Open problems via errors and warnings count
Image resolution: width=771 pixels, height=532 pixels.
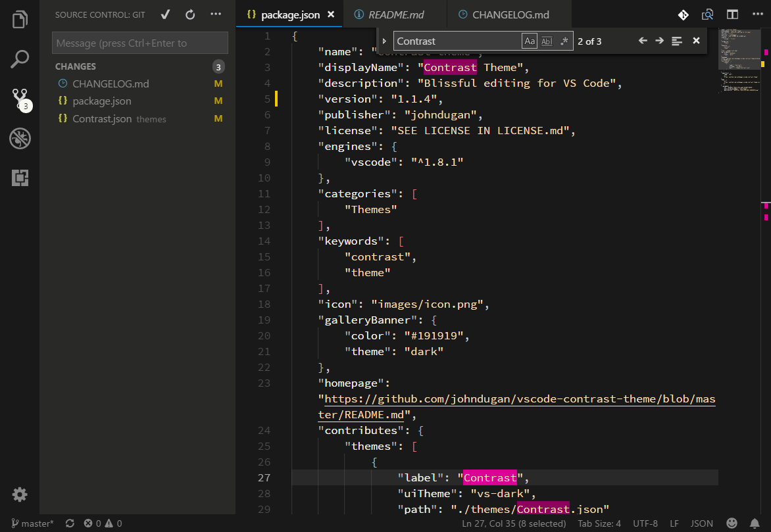coord(103,523)
